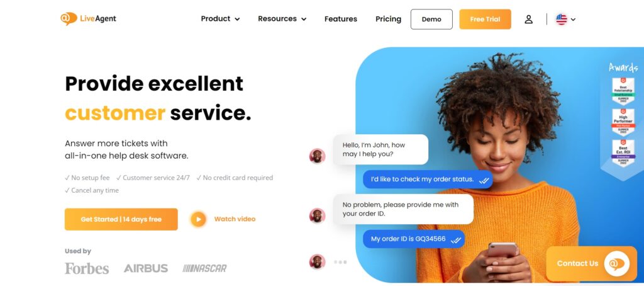Play the video with orange play icon
This screenshot has height=286, width=644.
click(x=198, y=219)
